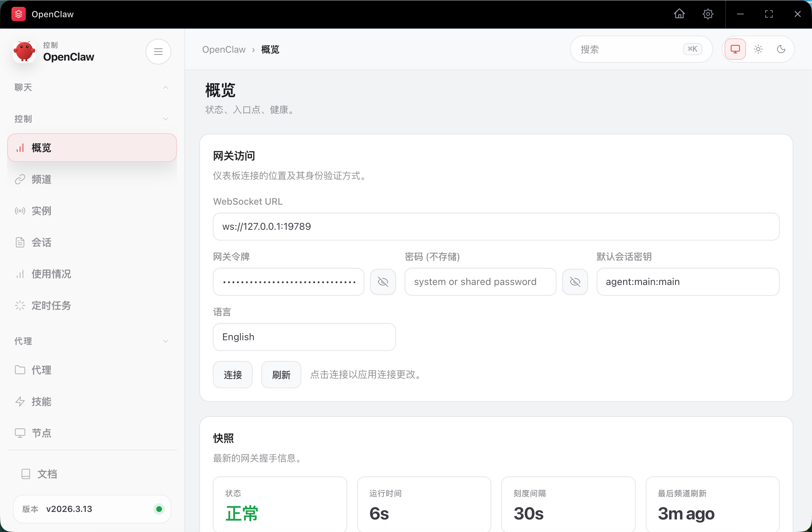812x532 pixels.
Task: Open the 节点 page
Action: [41, 433]
